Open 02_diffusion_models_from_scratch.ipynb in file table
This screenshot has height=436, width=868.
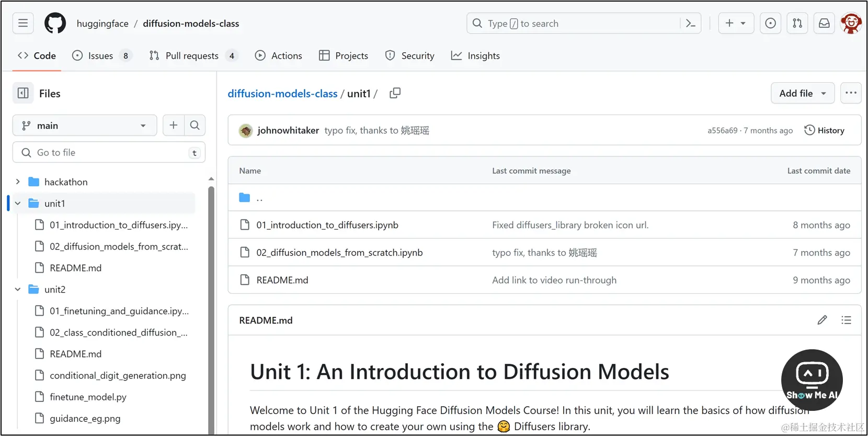coord(339,252)
